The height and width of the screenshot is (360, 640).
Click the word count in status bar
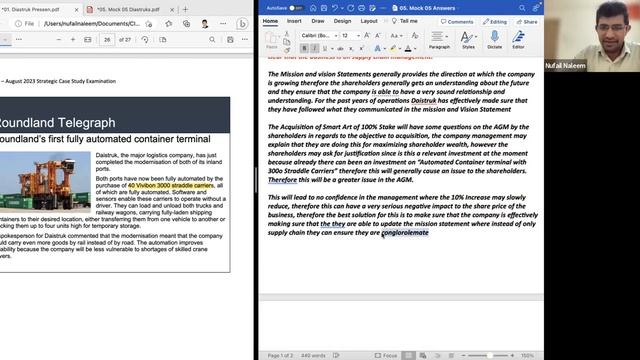(x=313, y=356)
